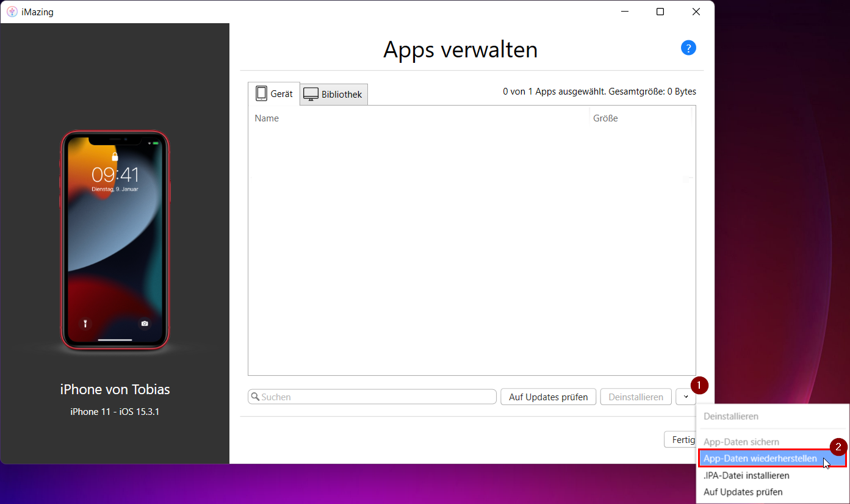Click the Fertig button
The image size is (850, 504).
680,439
